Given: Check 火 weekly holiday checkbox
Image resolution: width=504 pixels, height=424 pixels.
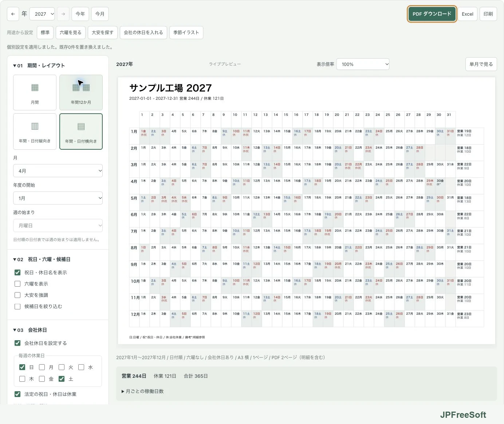Looking at the screenshot, I should pos(62,367).
